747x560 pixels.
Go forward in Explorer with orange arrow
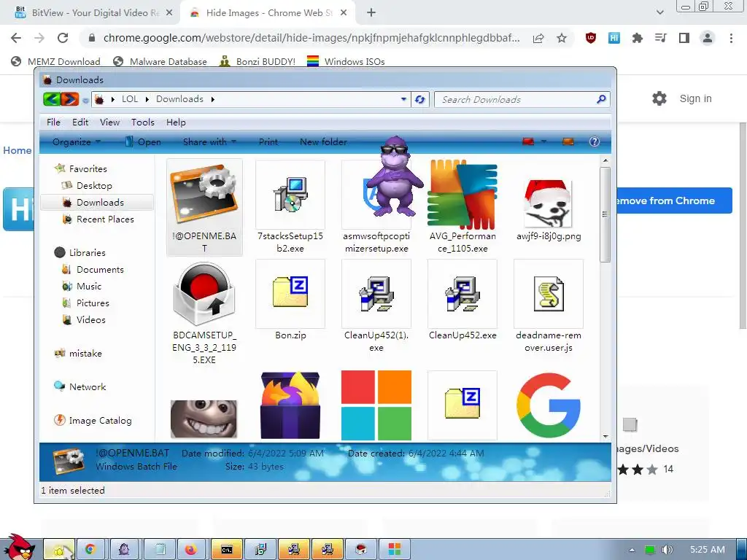(x=69, y=99)
